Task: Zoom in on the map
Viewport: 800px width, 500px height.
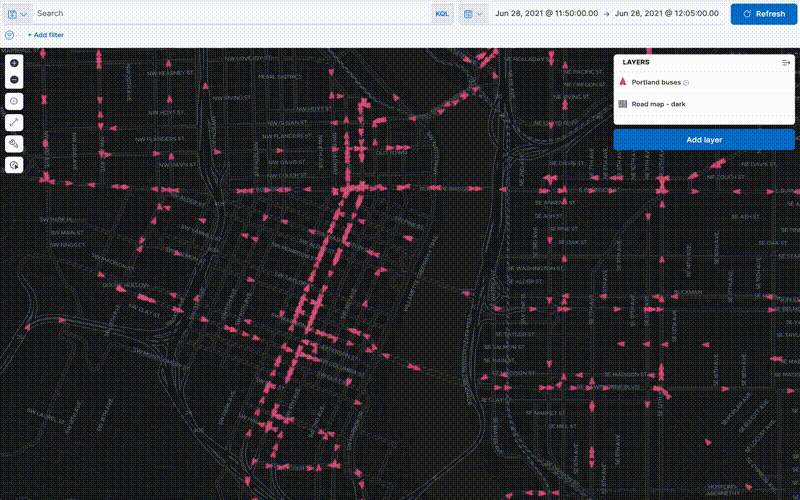Action: [x=14, y=62]
